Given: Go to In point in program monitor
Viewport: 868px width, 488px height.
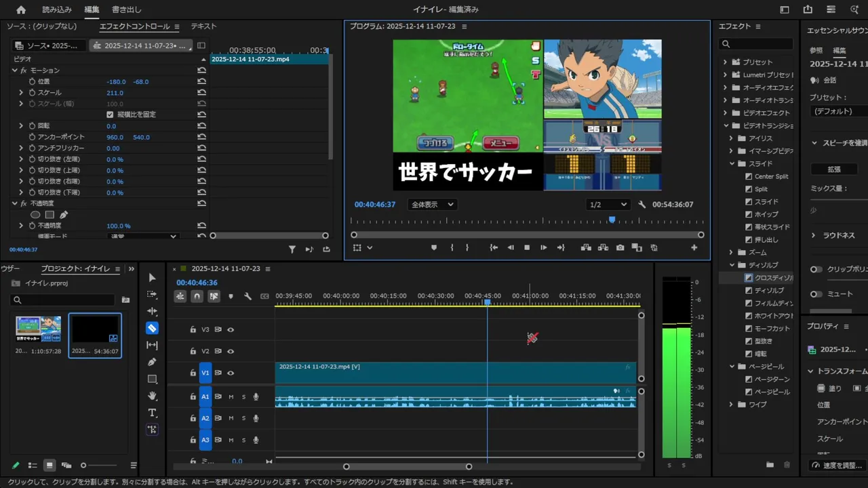Looking at the screenshot, I should 494,248.
